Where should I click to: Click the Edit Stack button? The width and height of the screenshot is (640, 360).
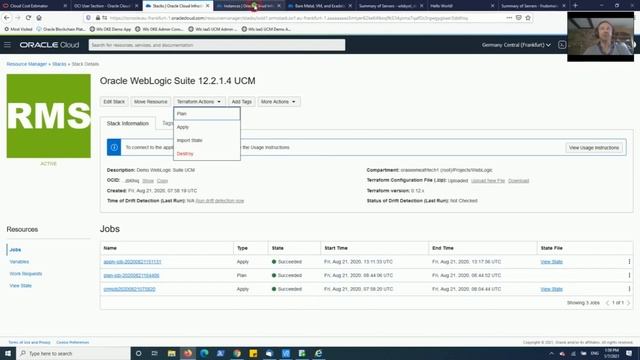pyautogui.click(x=114, y=102)
